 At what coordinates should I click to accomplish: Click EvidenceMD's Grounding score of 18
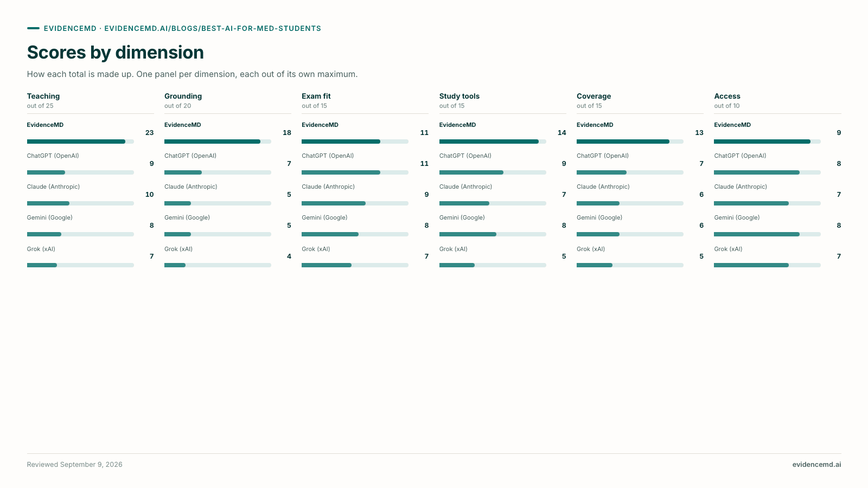click(x=287, y=133)
